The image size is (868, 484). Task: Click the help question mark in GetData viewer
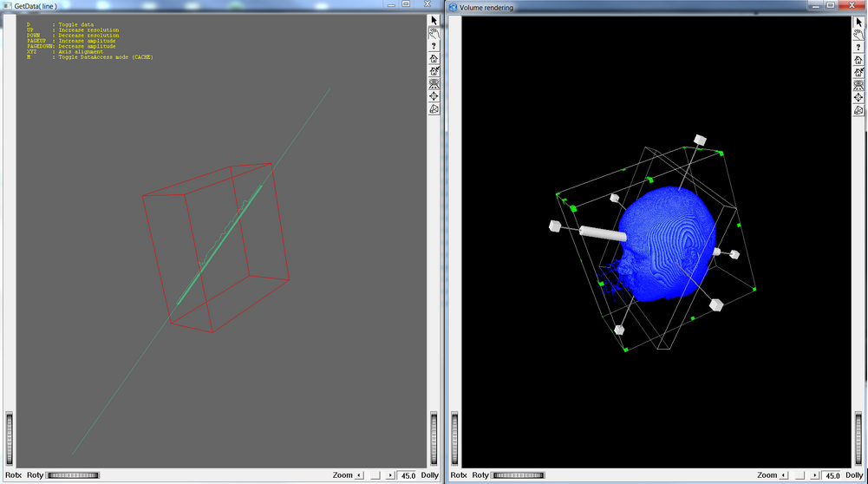pyautogui.click(x=434, y=46)
